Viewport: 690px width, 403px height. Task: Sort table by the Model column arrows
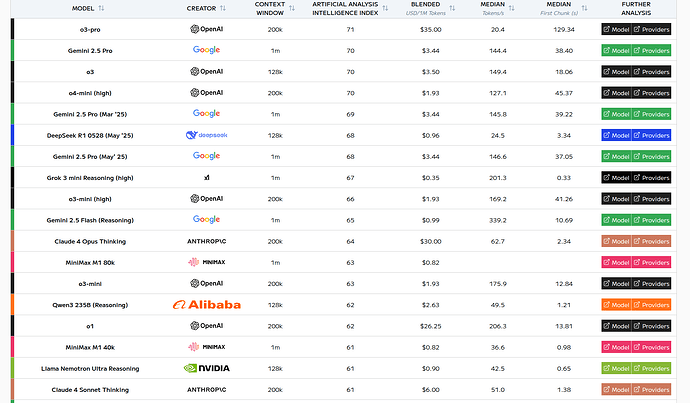tap(103, 8)
